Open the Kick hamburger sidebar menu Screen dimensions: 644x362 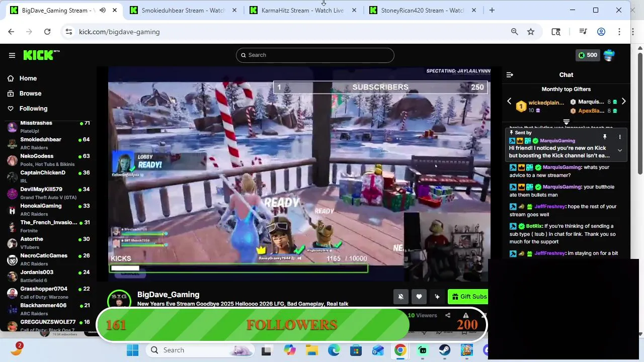tap(12, 55)
